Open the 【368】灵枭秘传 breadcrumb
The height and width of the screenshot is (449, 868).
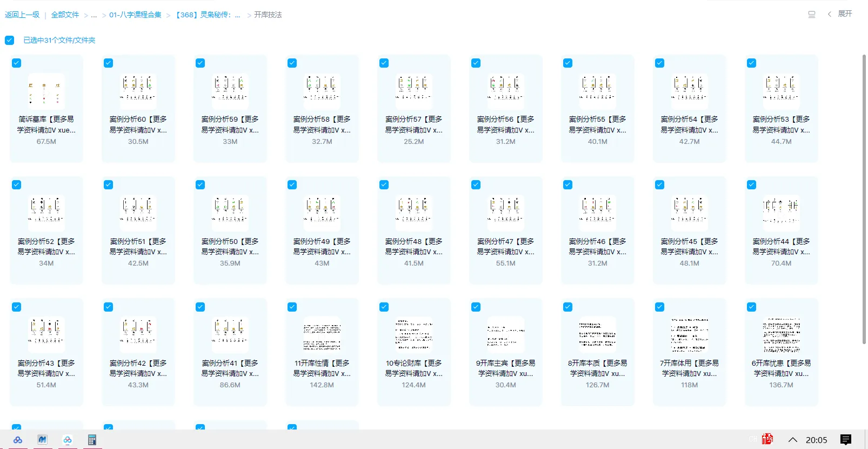click(x=208, y=15)
